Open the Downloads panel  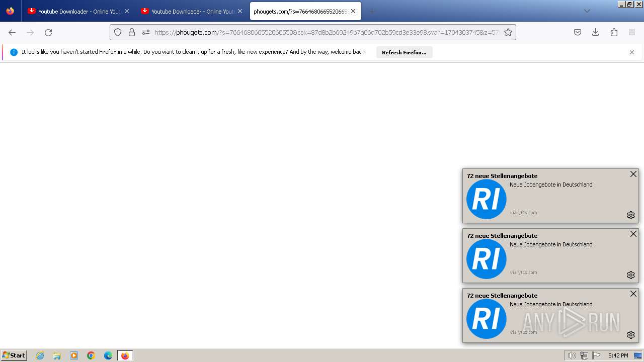coord(596,32)
